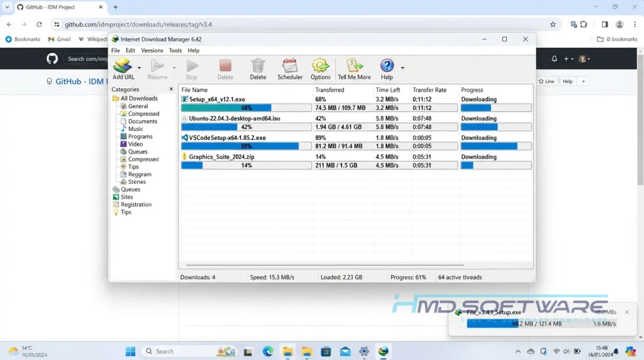Expand the Resume dropdown arrow
The width and height of the screenshot is (644, 360).
coord(174,67)
